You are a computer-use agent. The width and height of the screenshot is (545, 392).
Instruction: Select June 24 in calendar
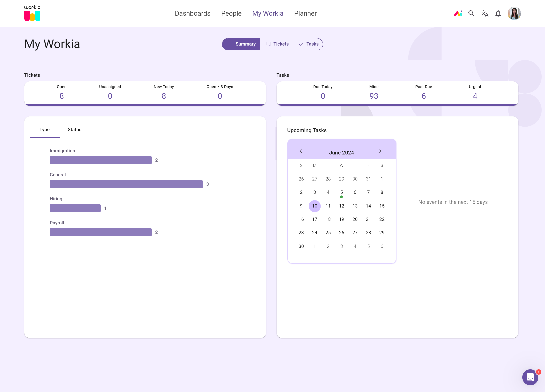(x=315, y=233)
